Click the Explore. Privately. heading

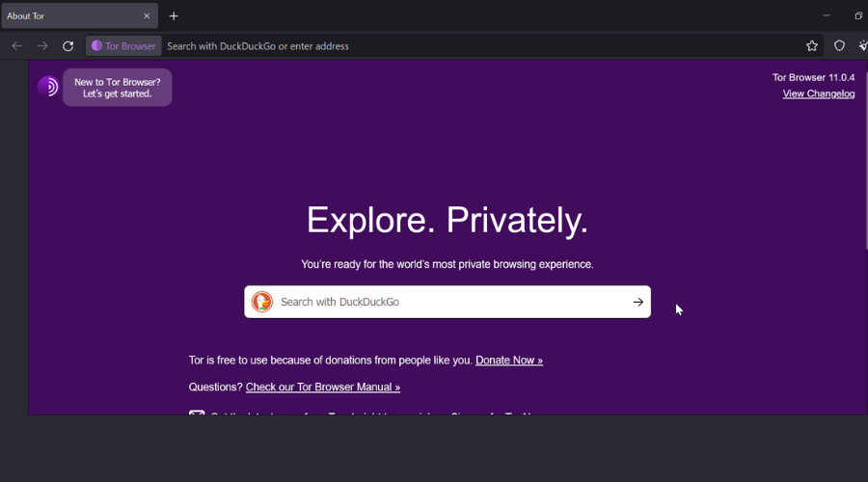448,220
